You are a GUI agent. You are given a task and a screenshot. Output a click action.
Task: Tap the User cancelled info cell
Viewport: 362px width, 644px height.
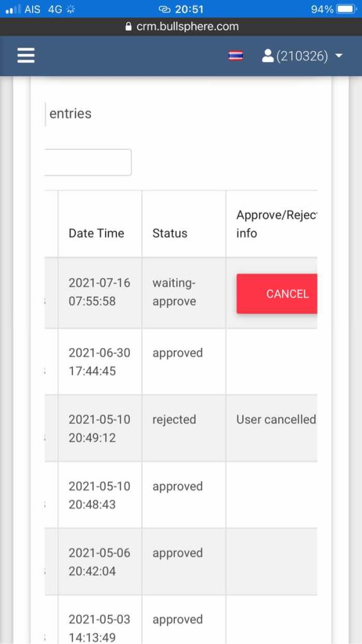click(276, 419)
